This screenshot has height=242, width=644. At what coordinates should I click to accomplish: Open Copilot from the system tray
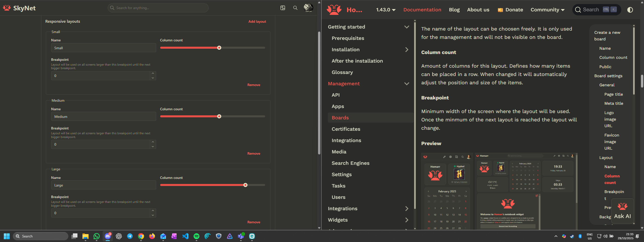point(564,236)
